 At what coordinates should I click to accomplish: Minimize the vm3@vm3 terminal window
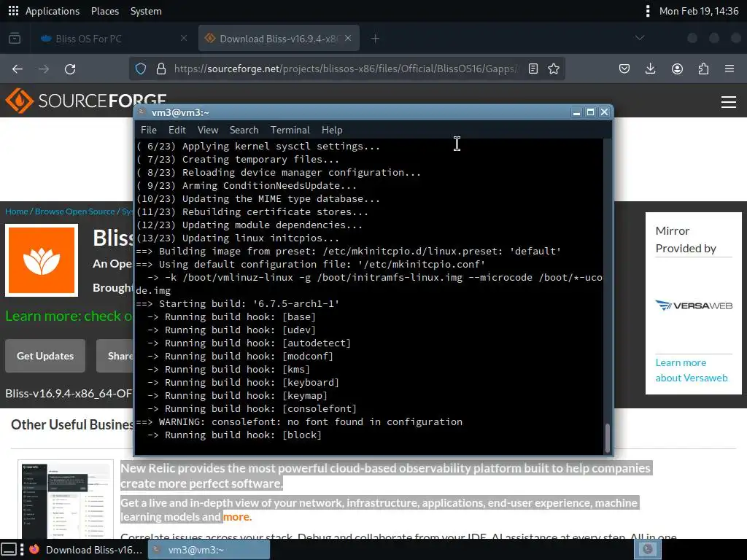pos(576,112)
